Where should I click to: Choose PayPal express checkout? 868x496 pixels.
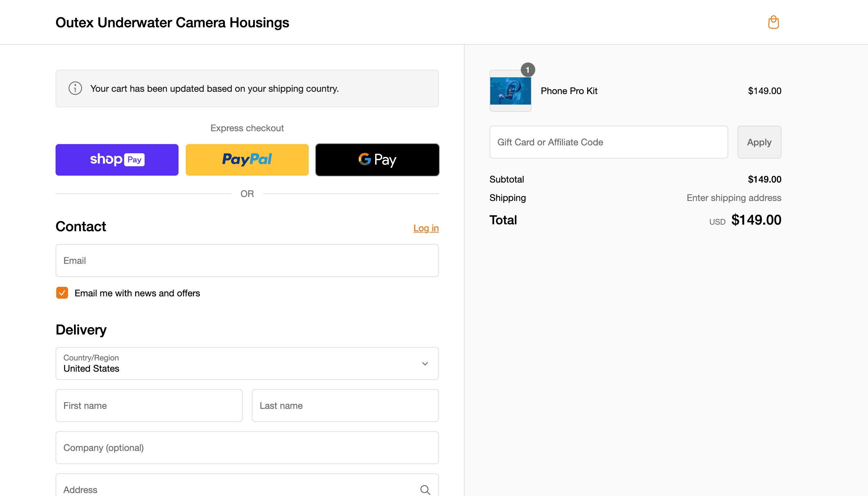(247, 160)
